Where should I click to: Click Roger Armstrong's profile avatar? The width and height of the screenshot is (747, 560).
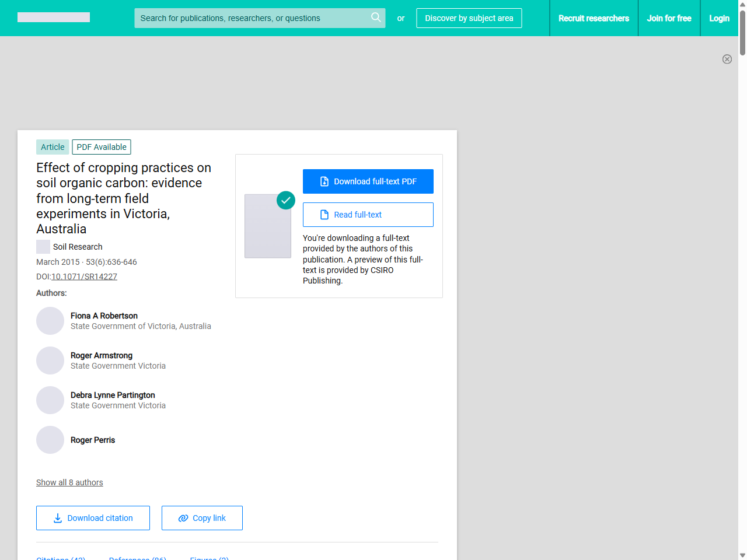point(50,360)
